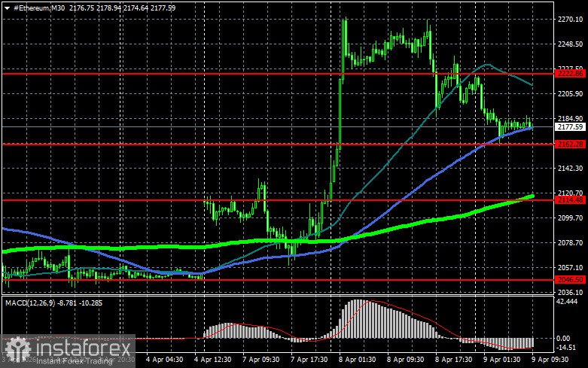The width and height of the screenshot is (588, 368).
Task: Click the 2120.70 price axis label
Action: 570,193
